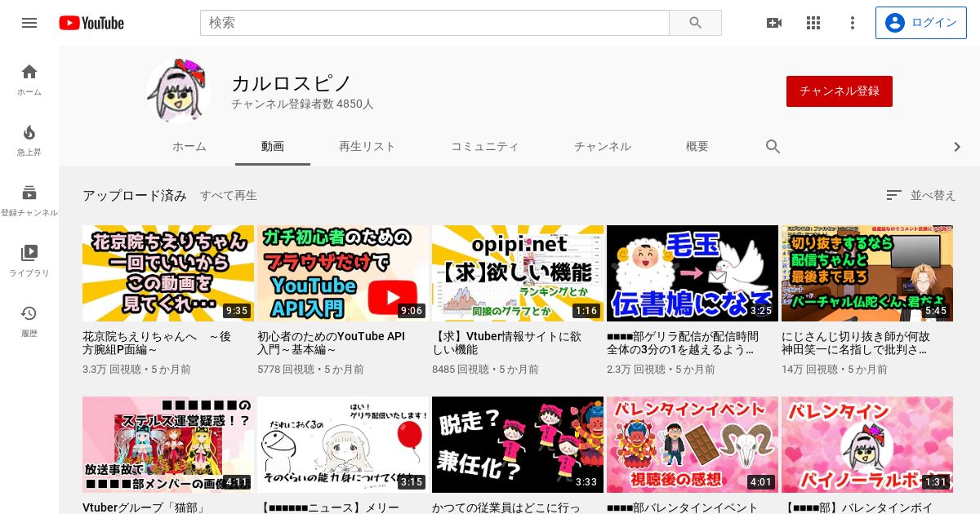Click the YouTube logo
This screenshot has width=980, height=514.
pyautogui.click(x=91, y=23)
